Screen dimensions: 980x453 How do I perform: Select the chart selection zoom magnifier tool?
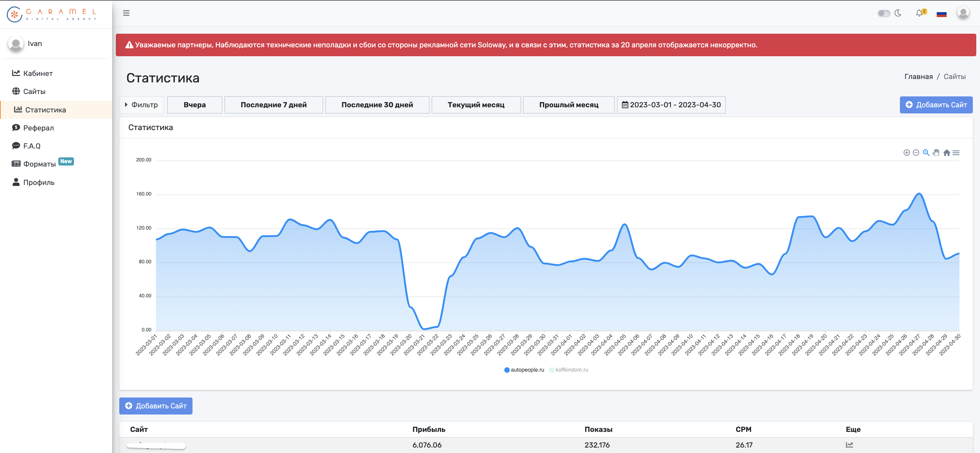coord(926,153)
